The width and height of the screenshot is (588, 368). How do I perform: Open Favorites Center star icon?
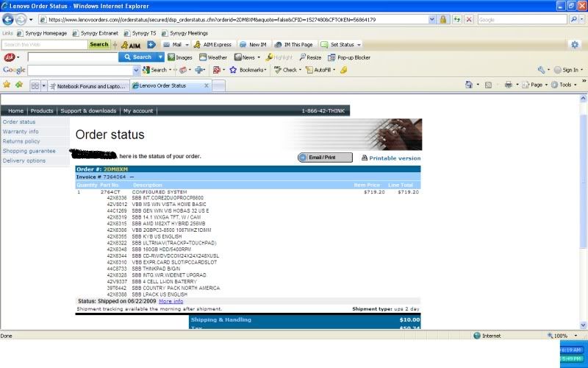[7, 85]
